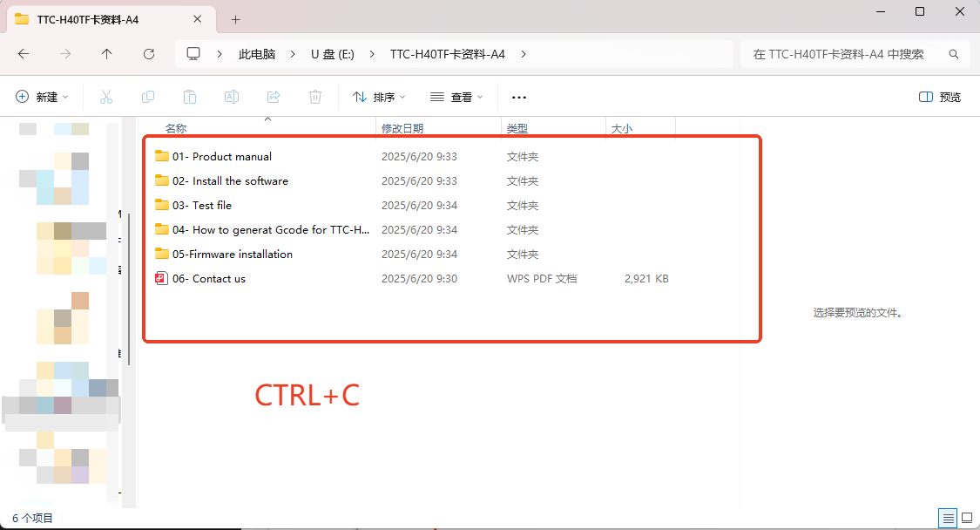This screenshot has height=530, width=980.
Task: Add a new tab with plus button
Action: [235, 19]
